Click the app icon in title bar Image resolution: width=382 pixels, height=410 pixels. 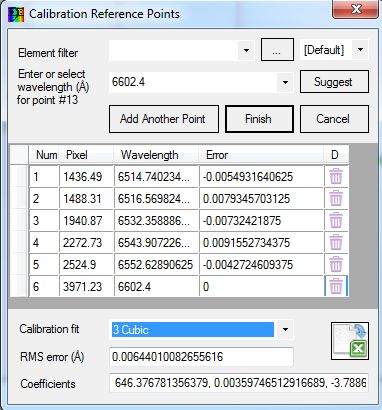point(16,14)
